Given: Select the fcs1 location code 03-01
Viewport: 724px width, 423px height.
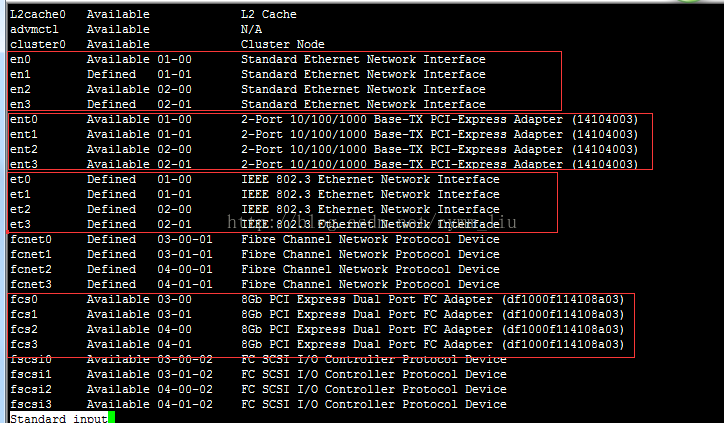Looking at the screenshot, I should (175, 314).
